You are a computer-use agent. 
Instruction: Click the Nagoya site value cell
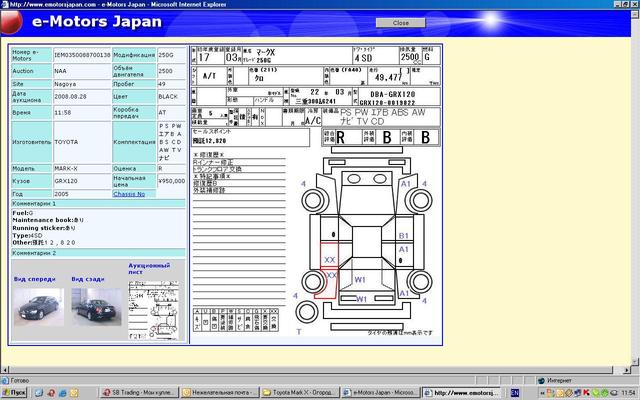(82, 84)
